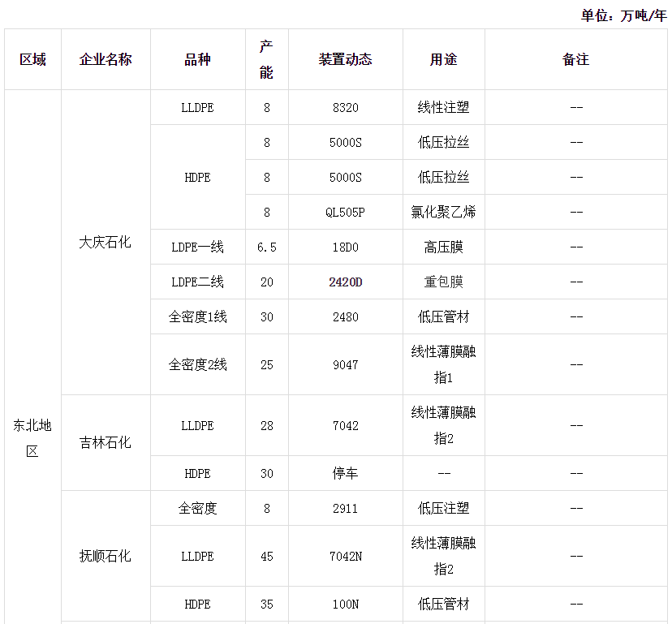Click the capacity value 25
Viewport: 672px width, 624px height.
[266, 364]
